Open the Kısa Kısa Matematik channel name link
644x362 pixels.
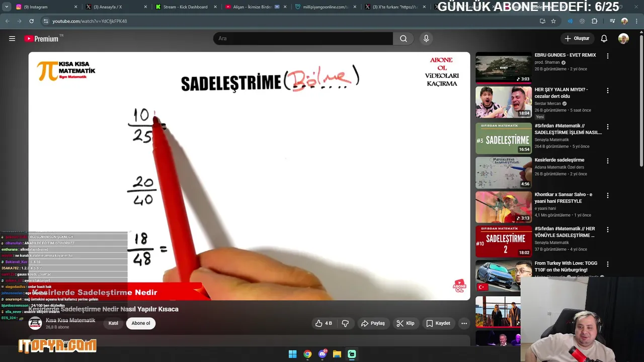coord(70,320)
